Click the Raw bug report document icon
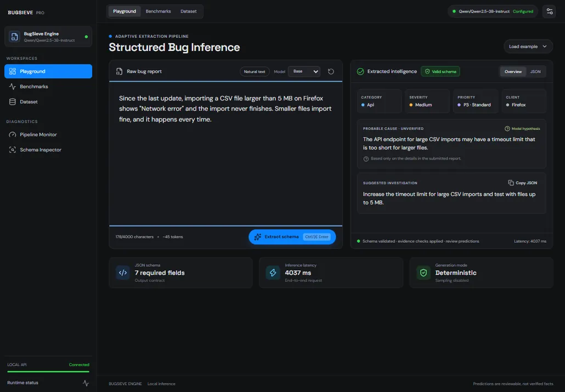Viewport: 565px width, 392px height. point(119,71)
